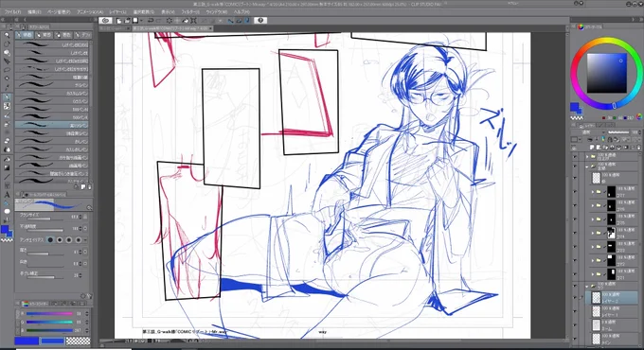
Task: Click the Save icon in command bar
Action: (x=134, y=20)
